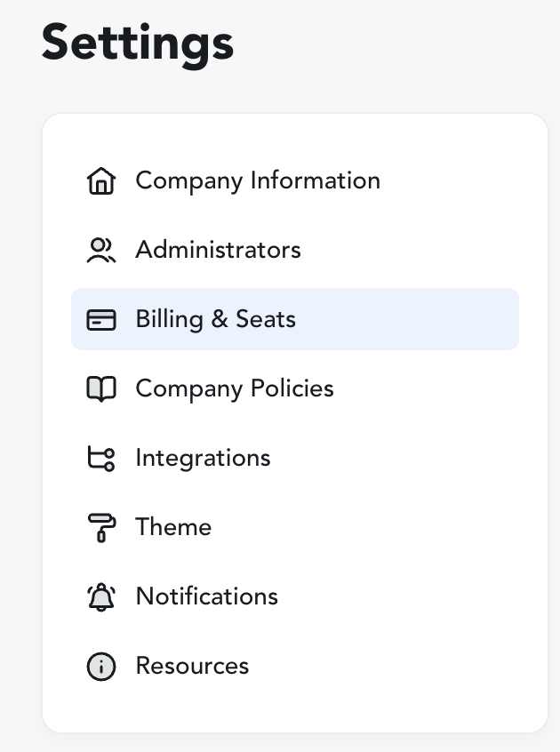Viewport: 560px width, 752px height.
Task: Click the bell icon for Notifications
Action: pos(101,597)
